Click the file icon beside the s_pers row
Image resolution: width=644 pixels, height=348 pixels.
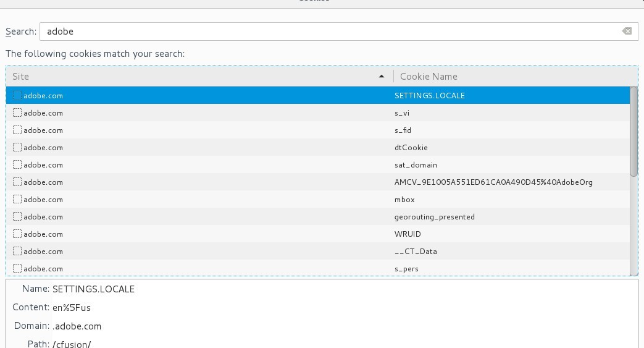17,269
